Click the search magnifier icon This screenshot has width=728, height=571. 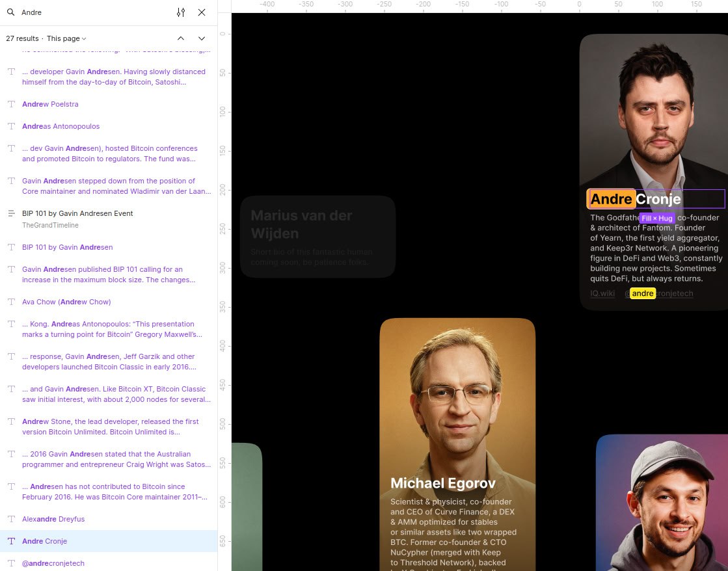(x=11, y=12)
